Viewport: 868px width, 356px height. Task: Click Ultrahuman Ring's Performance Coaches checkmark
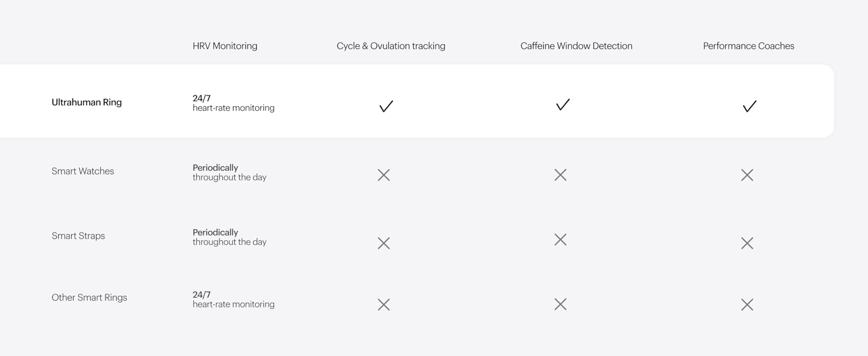pos(749,106)
